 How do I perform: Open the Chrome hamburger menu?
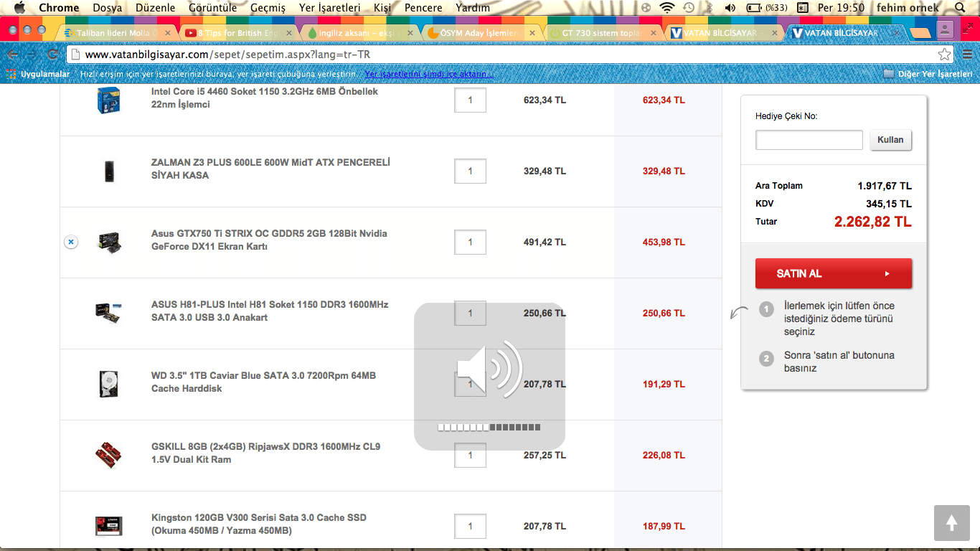967,55
